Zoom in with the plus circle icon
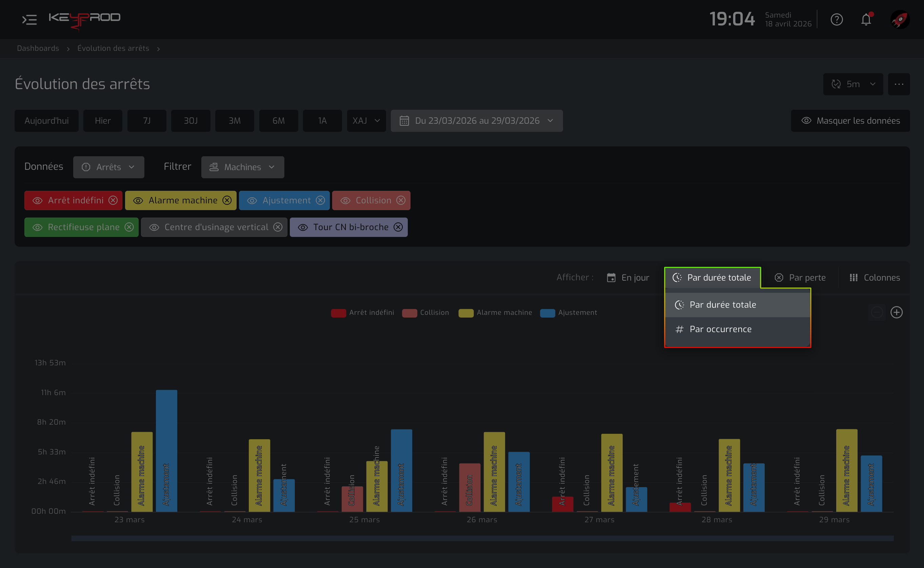Screen dimensions: 924x568 click(x=896, y=312)
